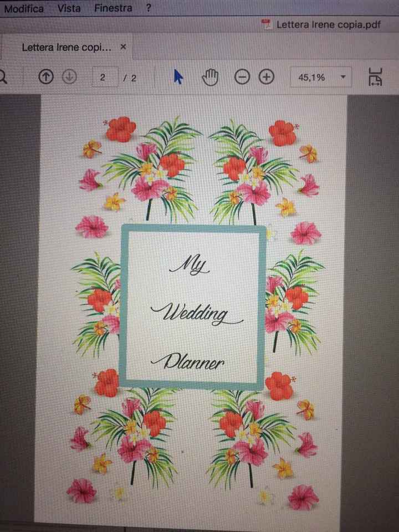Activate the hand pan tool
The height and width of the screenshot is (532, 399).
[x=211, y=78]
